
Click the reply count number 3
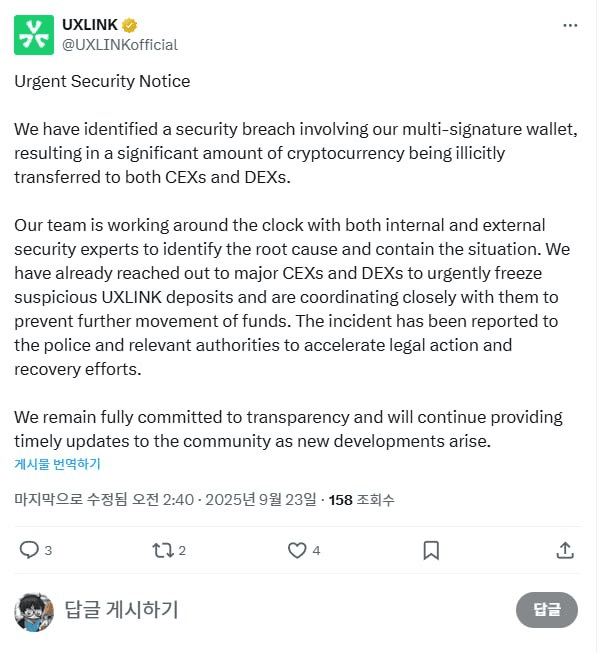[48, 551]
